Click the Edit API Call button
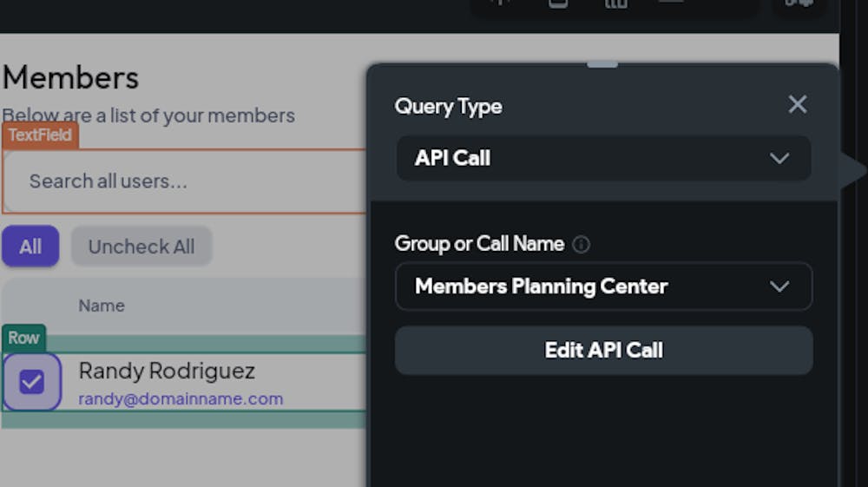 pos(604,351)
